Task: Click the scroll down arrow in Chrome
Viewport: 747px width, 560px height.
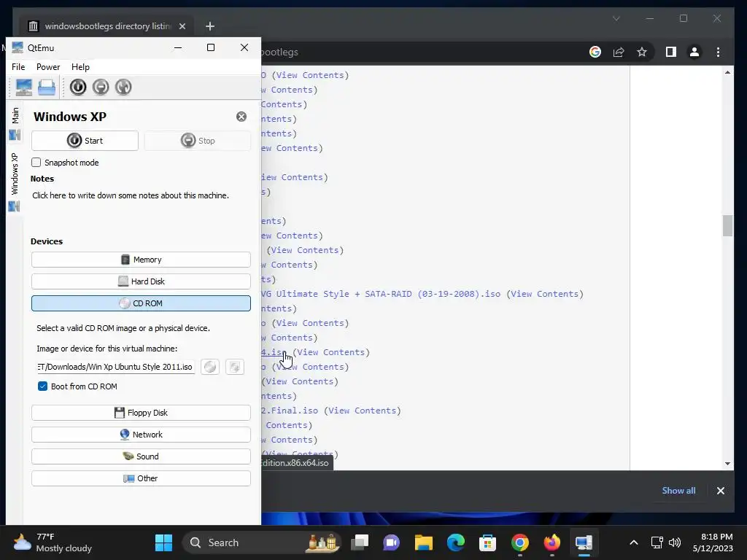Action: (x=727, y=463)
